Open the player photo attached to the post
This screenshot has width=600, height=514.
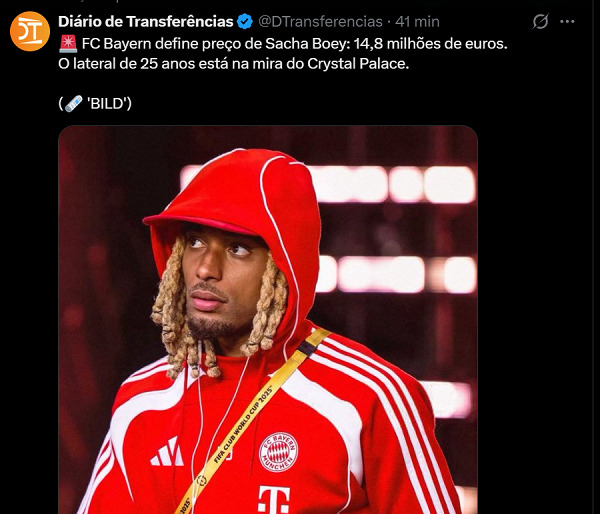[x=268, y=320]
